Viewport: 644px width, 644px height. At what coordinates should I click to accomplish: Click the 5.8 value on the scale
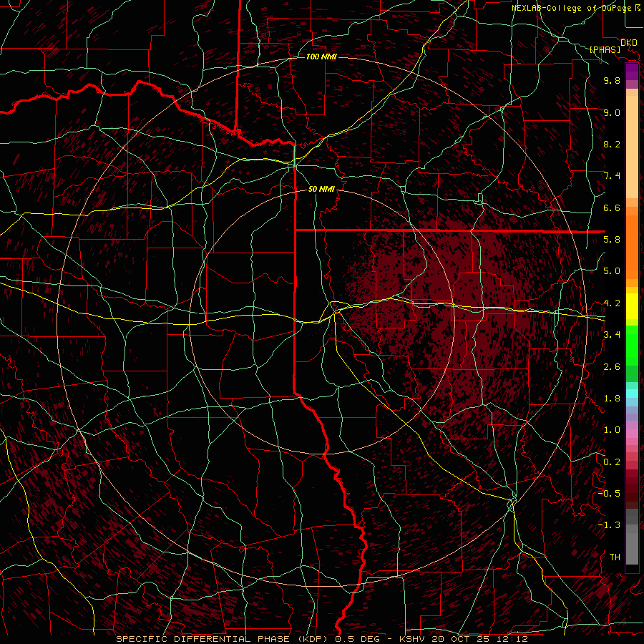612,240
